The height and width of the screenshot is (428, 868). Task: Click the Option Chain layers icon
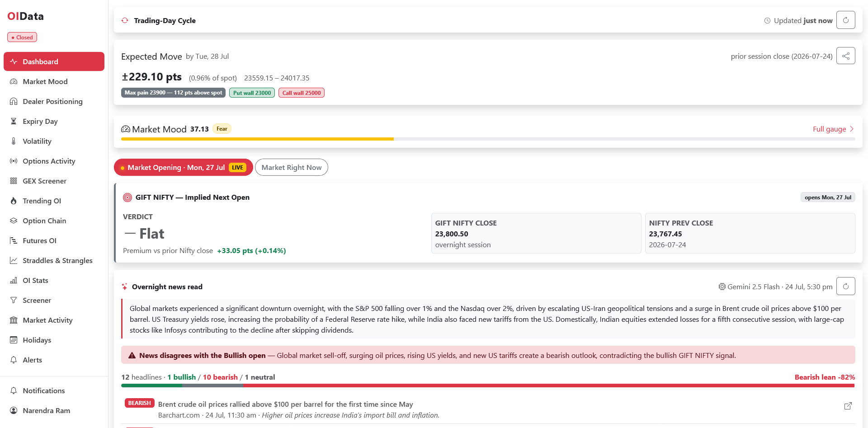(x=14, y=221)
